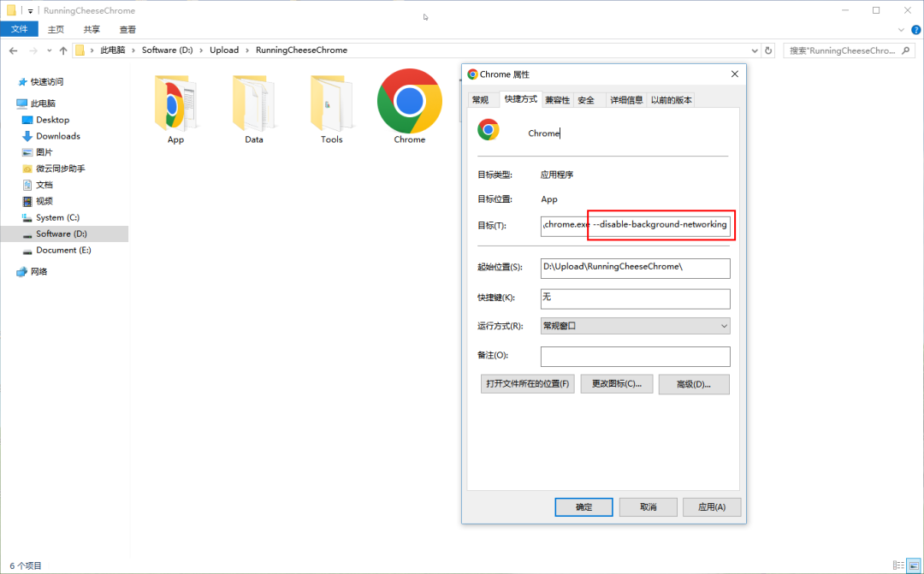Open the App folder icon
Image resolution: width=924 pixels, height=574 pixels.
click(x=175, y=104)
